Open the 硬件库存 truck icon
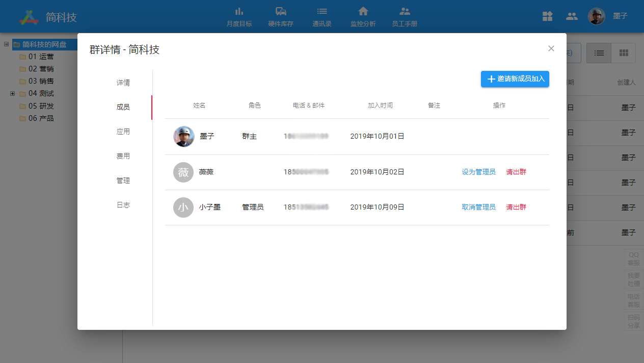 (281, 12)
